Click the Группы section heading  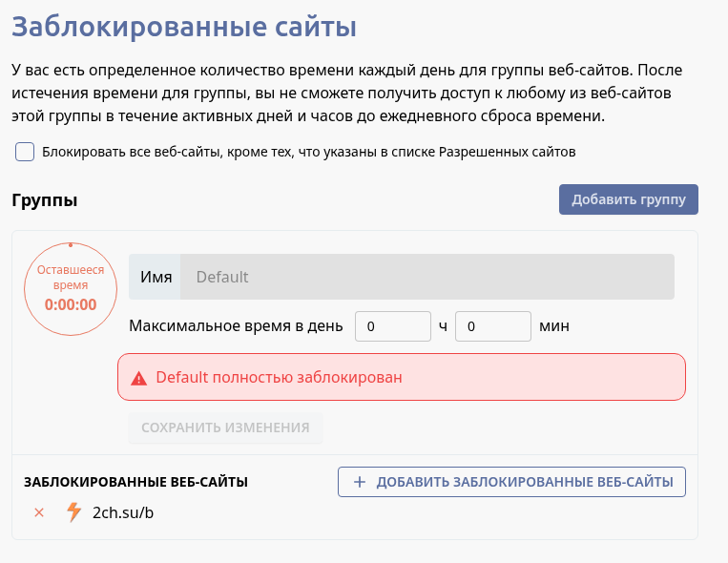coord(45,200)
